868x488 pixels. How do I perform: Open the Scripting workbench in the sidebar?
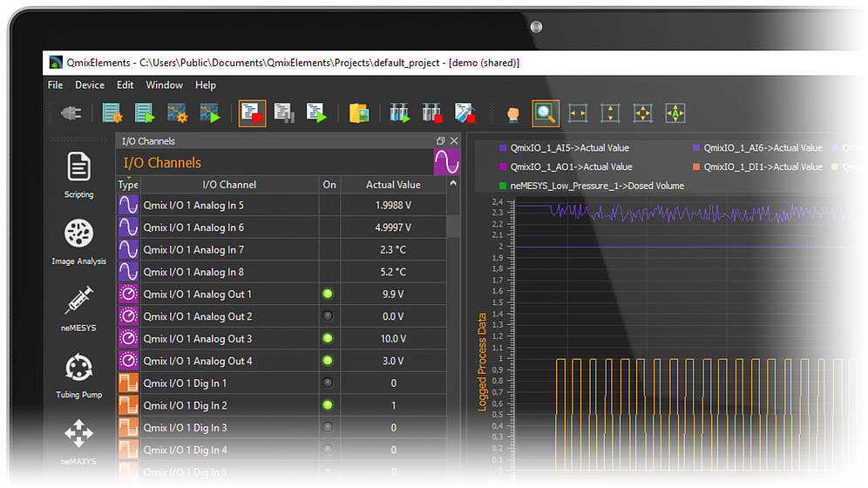click(78, 173)
